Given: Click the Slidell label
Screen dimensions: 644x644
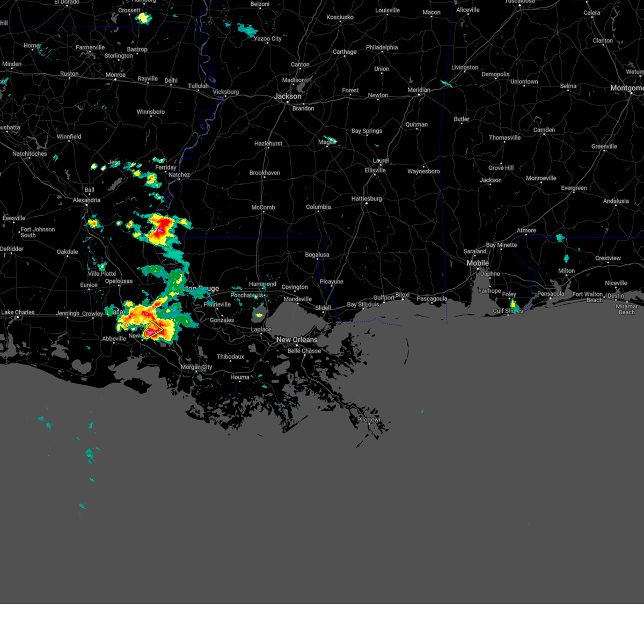Looking at the screenshot, I should click(323, 308).
